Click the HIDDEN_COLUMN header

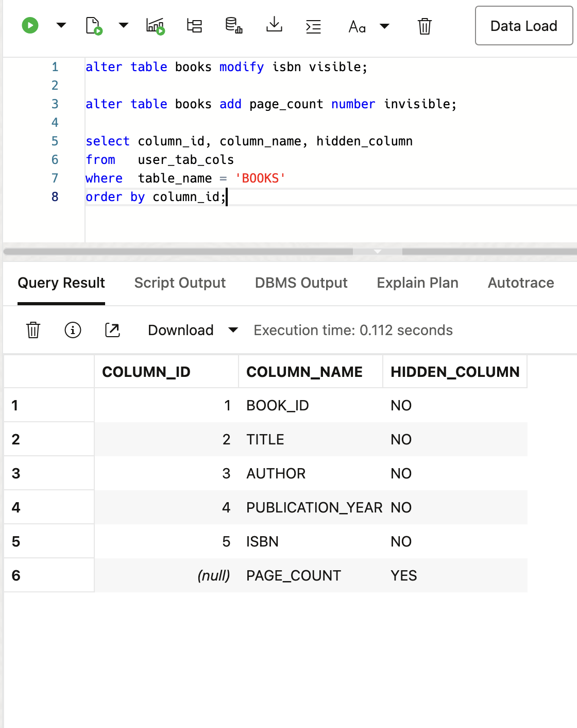tap(455, 372)
